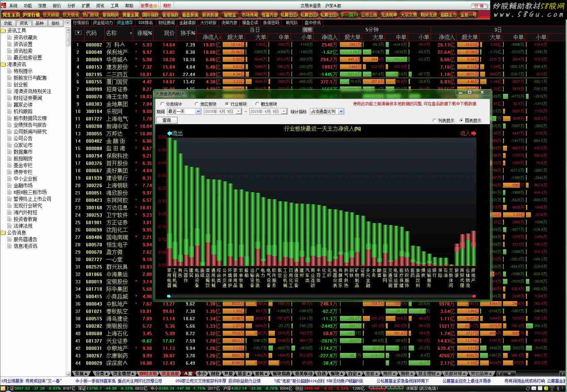Click the 行情 button at top right
Viewport: 567px width, 392px height.
[x=479, y=6]
